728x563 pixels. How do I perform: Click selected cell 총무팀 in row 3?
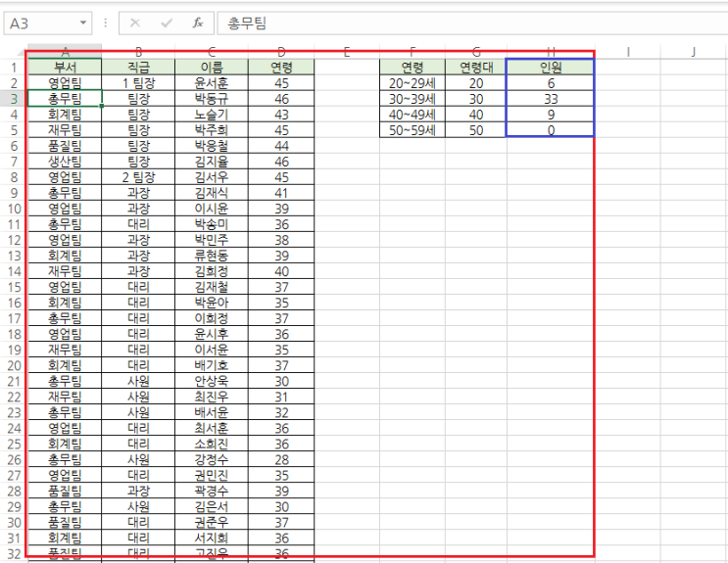point(65,99)
